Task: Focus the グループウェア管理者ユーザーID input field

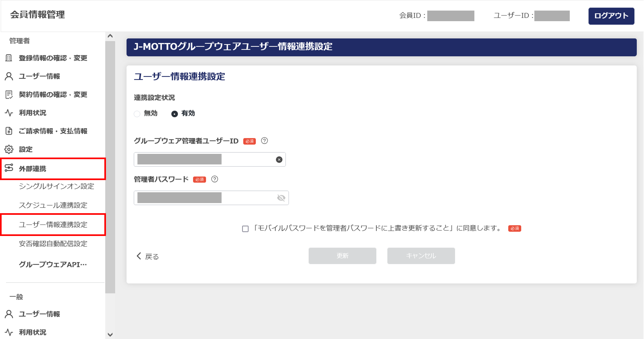Action: [210, 159]
